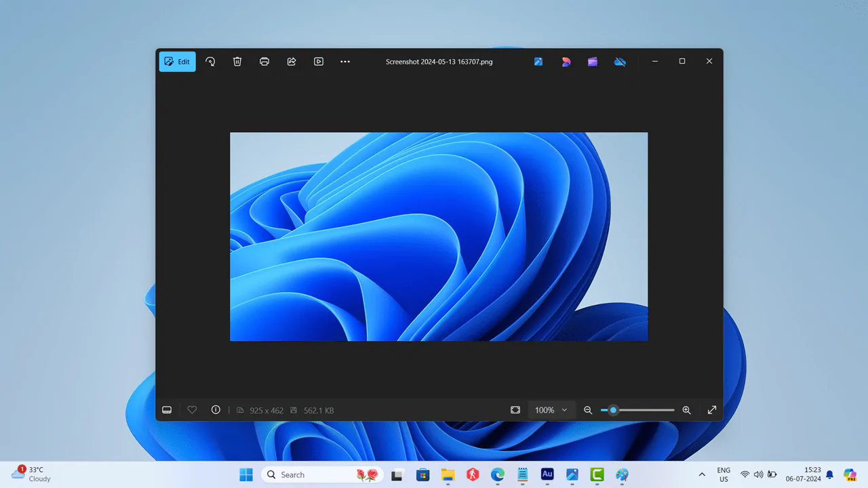This screenshot has width=868, height=488.
Task: Share the screenshot via the share icon
Action: click(292, 62)
